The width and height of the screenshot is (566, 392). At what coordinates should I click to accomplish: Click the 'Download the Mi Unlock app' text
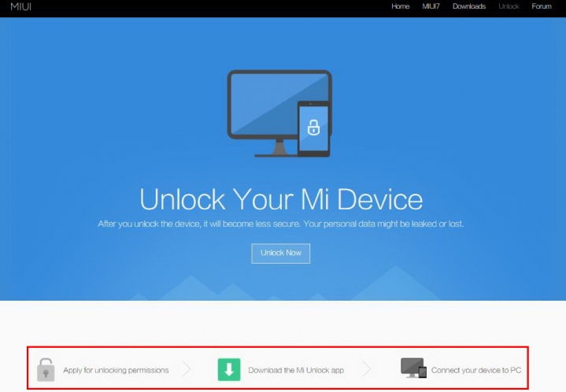pos(296,370)
